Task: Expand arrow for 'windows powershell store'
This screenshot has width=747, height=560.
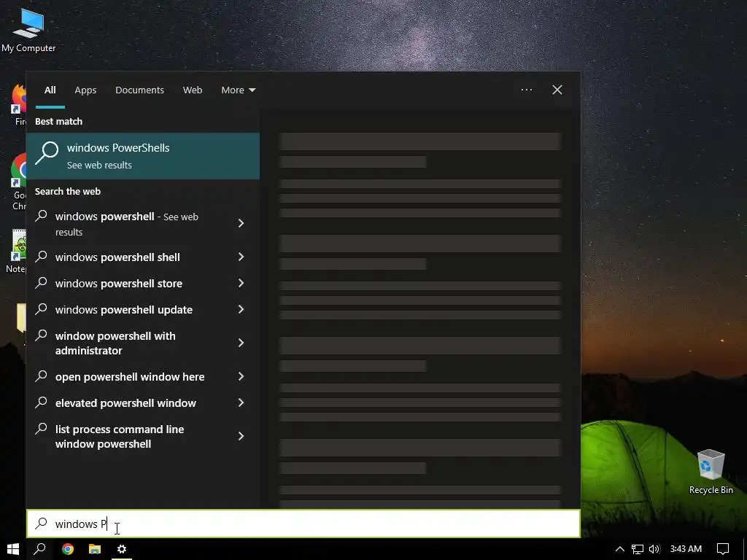Action: (x=241, y=284)
